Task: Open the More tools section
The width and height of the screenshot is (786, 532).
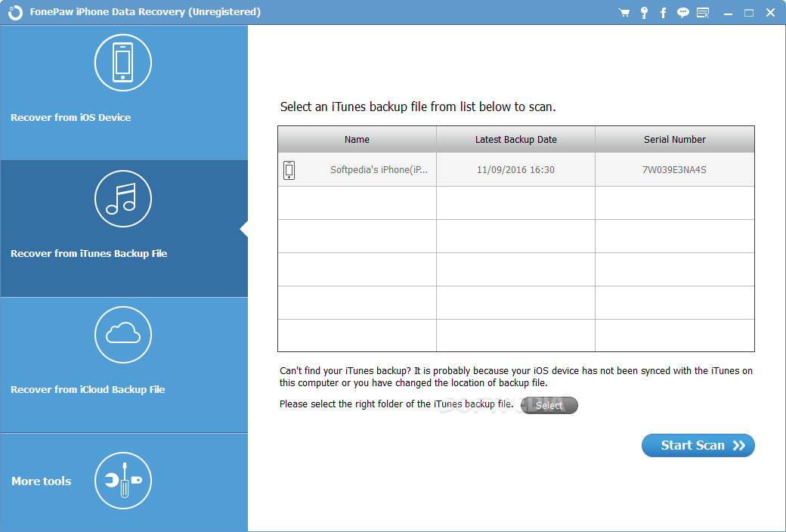Action: tap(124, 482)
